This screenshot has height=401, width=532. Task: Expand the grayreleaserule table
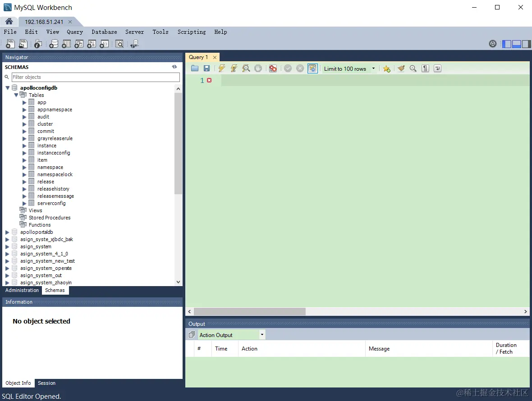pyautogui.click(x=24, y=138)
